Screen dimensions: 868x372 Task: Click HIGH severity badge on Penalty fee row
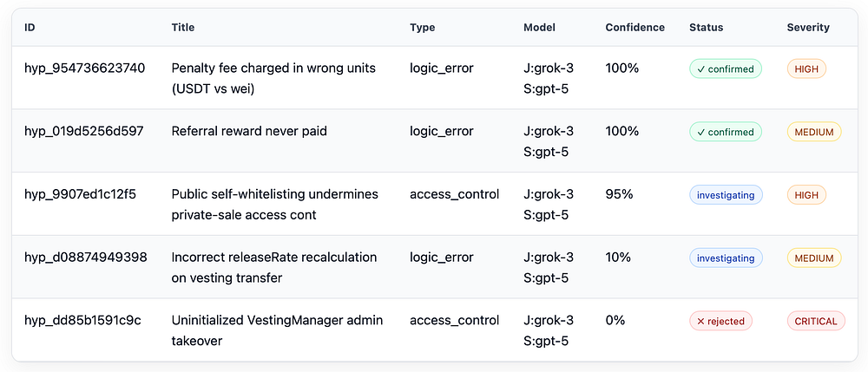[806, 69]
